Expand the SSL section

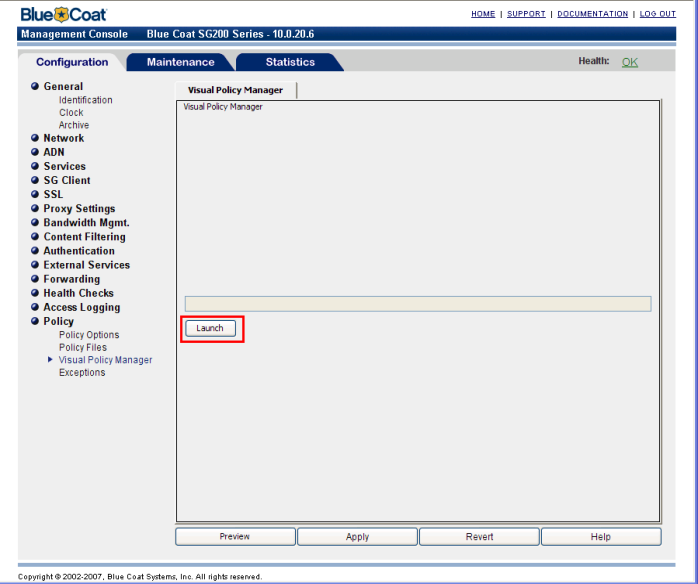pos(53,195)
